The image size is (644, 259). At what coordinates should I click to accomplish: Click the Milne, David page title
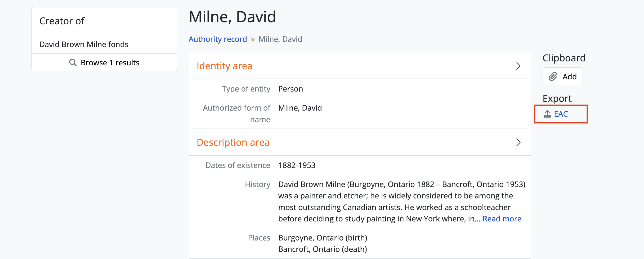[232, 17]
